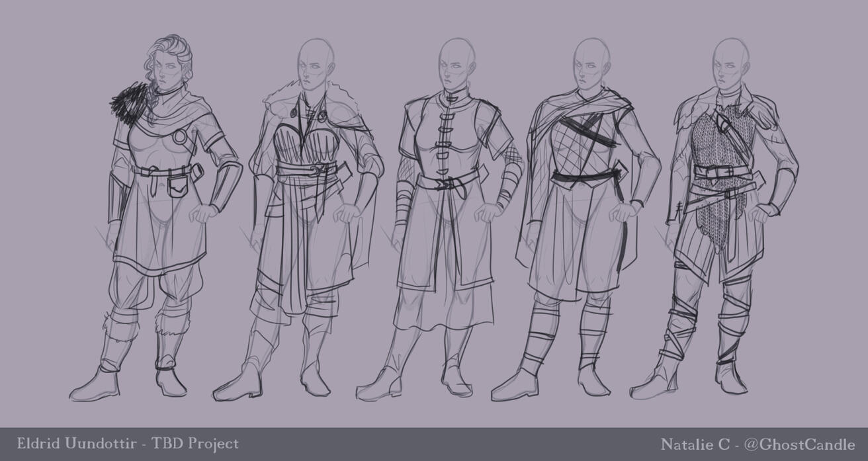
Task: Click the 'Eldrid Uundottir - TBD Project' caption
Action: click(128, 444)
